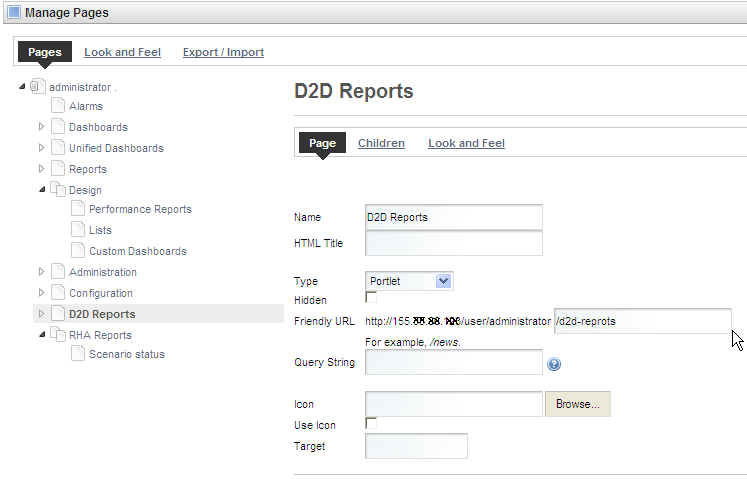
Task: Tick the Use Icon checkbox
Action: click(x=372, y=424)
